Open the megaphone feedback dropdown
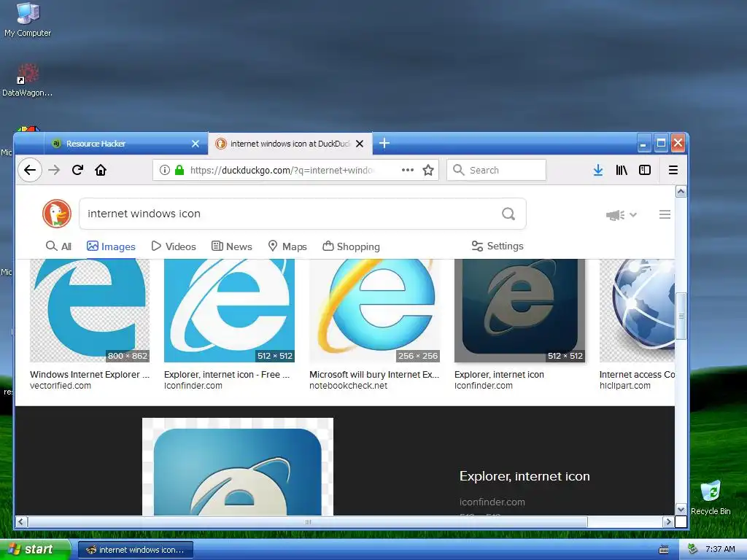 click(x=622, y=215)
